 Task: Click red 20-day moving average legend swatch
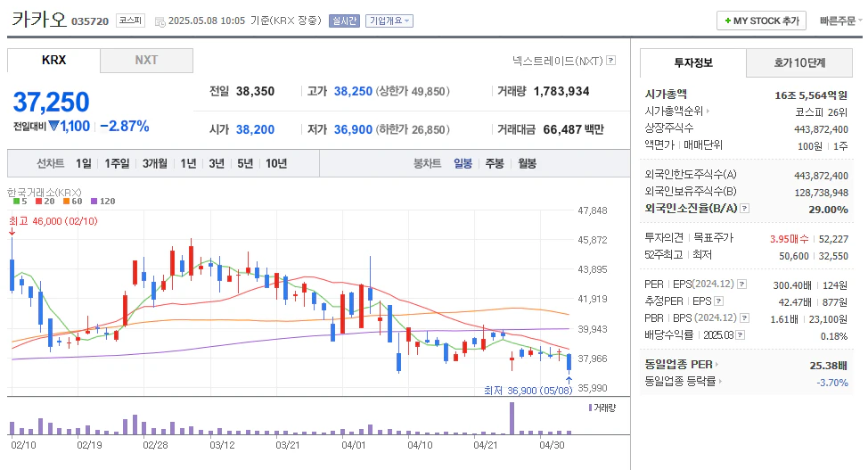38,202
